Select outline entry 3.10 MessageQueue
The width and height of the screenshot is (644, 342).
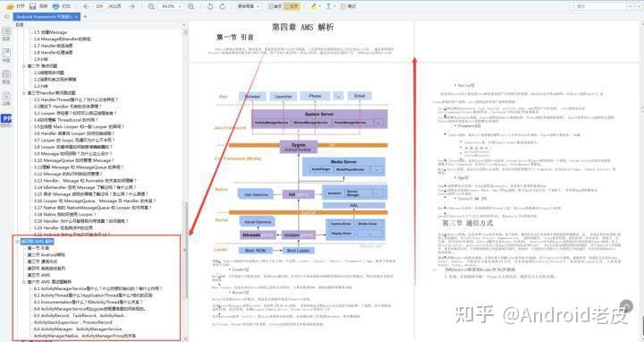(74, 160)
